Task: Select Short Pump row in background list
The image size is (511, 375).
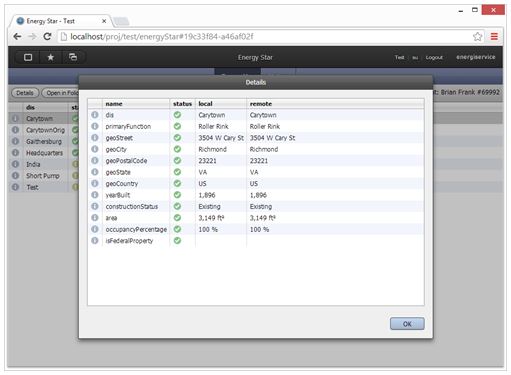Action: tap(43, 176)
